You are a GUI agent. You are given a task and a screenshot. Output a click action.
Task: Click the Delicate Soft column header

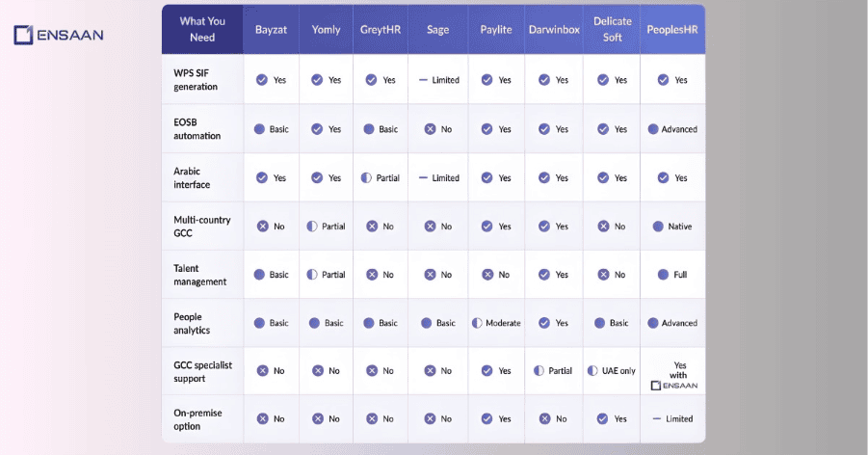click(613, 29)
